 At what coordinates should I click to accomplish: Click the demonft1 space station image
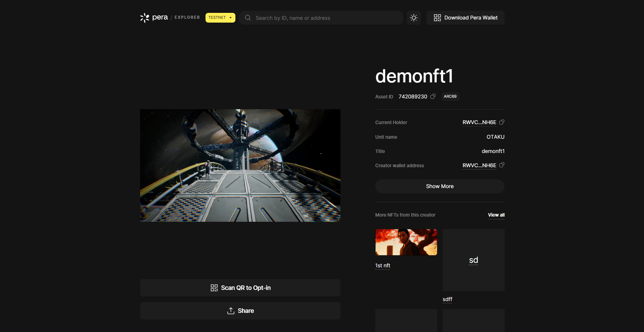[240, 165]
